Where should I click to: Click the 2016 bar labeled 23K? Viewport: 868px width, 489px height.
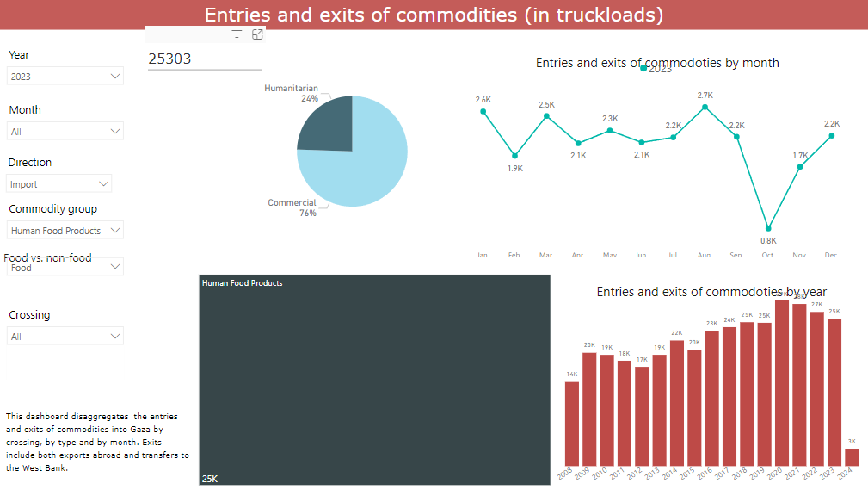(x=712, y=399)
